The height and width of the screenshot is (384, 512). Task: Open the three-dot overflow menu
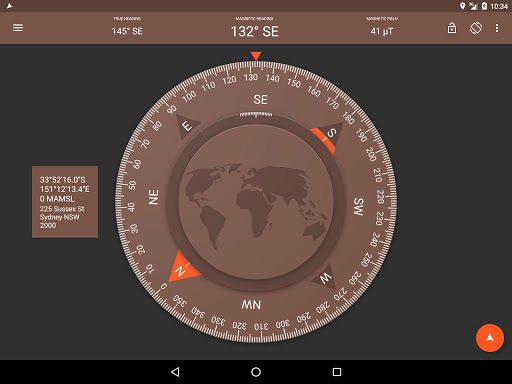tap(497, 28)
